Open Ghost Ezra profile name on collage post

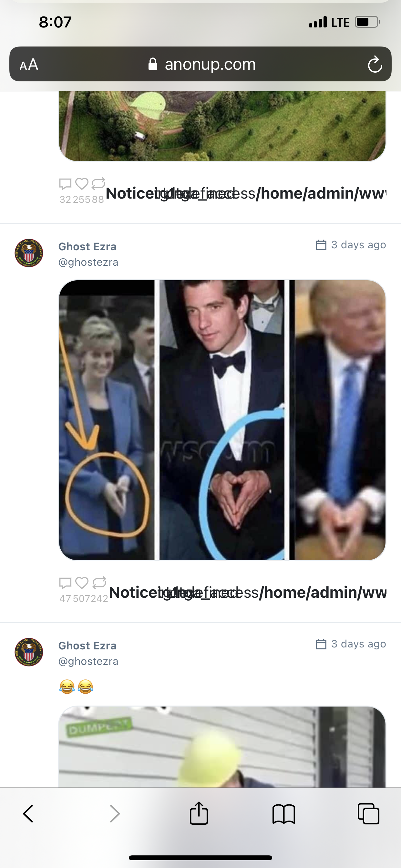tap(87, 246)
